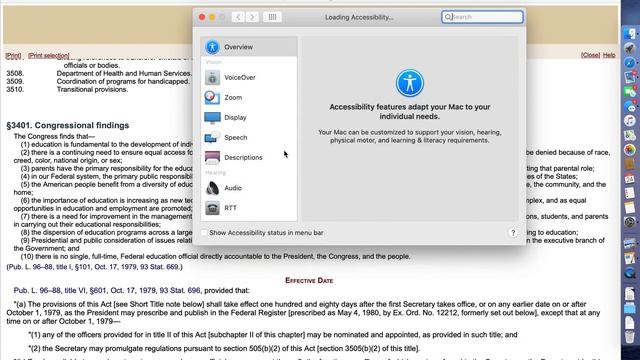The height and width of the screenshot is (360, 640).
Task: Open the Help link beside [Close]
Action: tap(609, 55)
